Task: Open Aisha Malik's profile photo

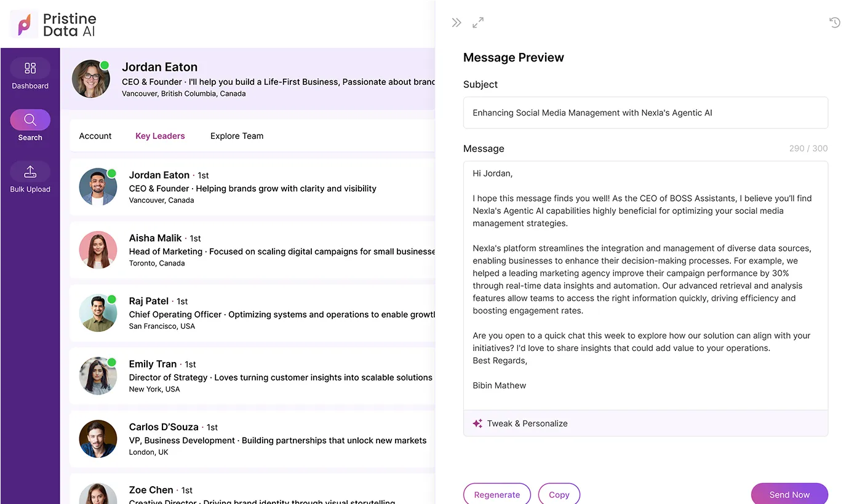Action: (98, 250)
